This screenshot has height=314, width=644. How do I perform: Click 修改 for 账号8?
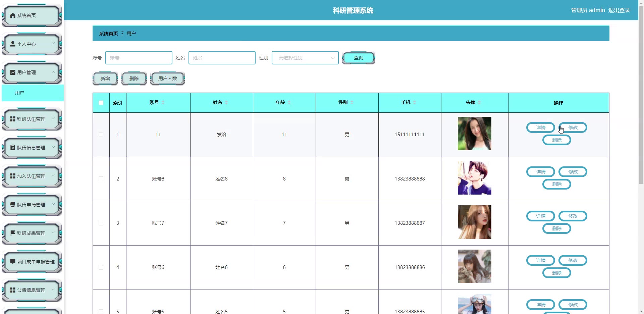573,172
